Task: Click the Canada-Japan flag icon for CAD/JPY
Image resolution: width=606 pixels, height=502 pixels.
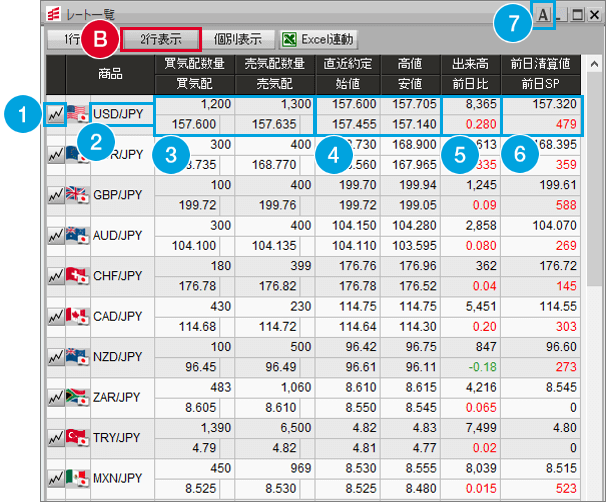Action: [77, 317]
